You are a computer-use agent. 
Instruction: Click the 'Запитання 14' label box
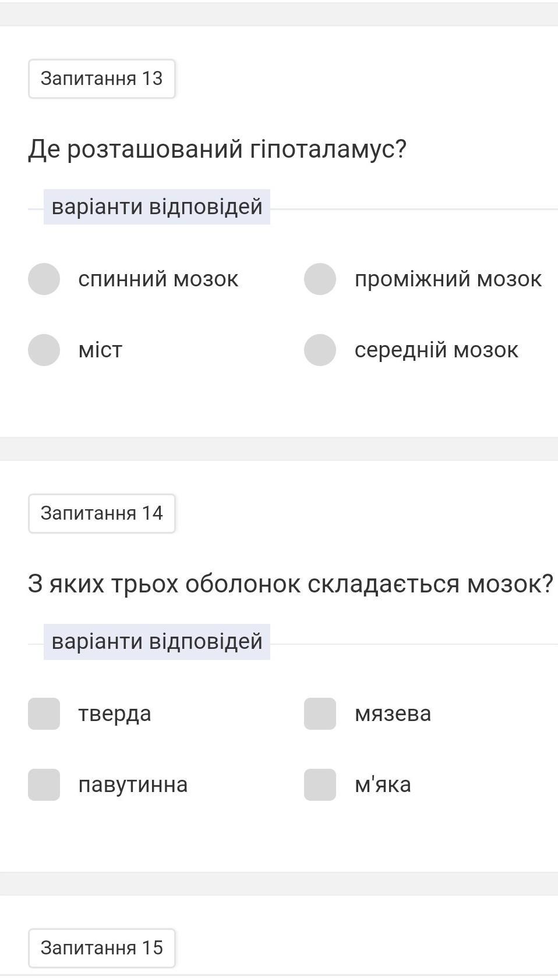pyautogui.click(x=102, y=513)
